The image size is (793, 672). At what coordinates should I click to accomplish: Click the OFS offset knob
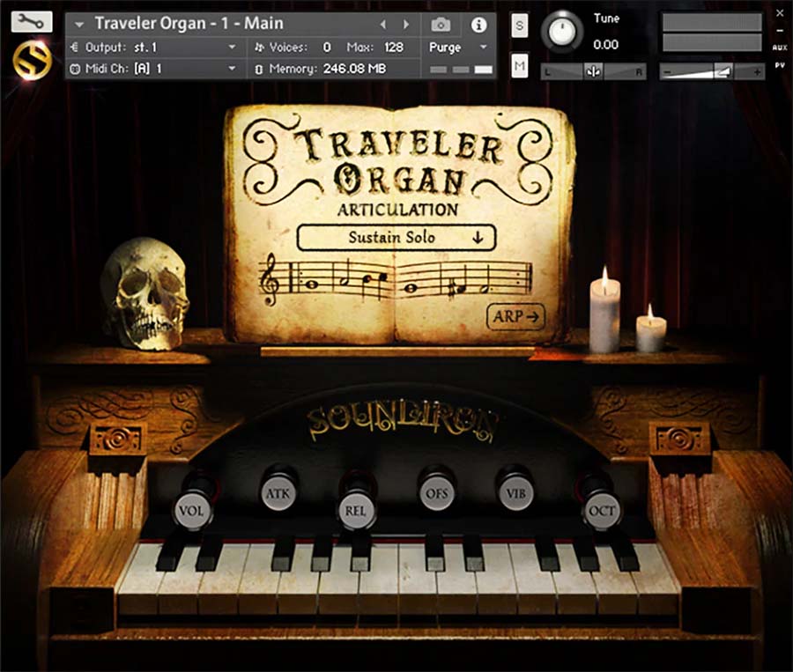click(436, 493)
